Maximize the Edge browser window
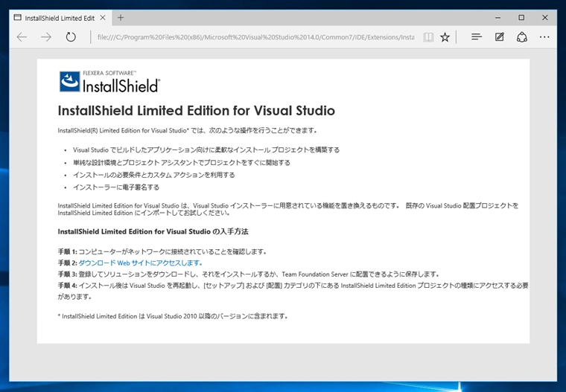 [x=521, y=17]
